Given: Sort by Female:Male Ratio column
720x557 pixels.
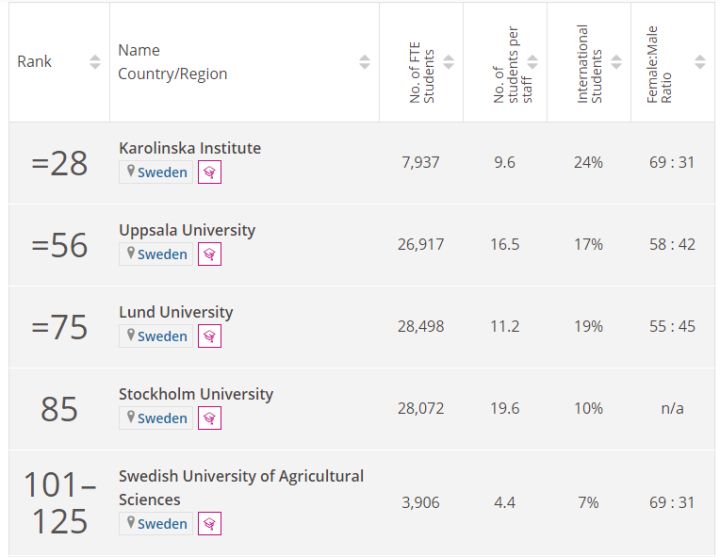Looking at the screenshot, I should 700,62.
